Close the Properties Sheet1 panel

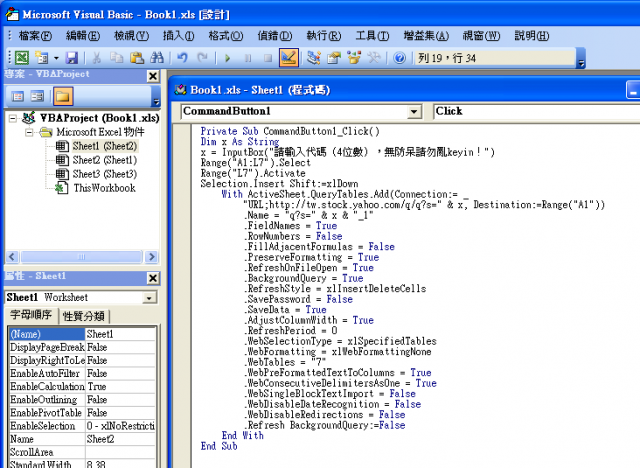tap(153, 278)
